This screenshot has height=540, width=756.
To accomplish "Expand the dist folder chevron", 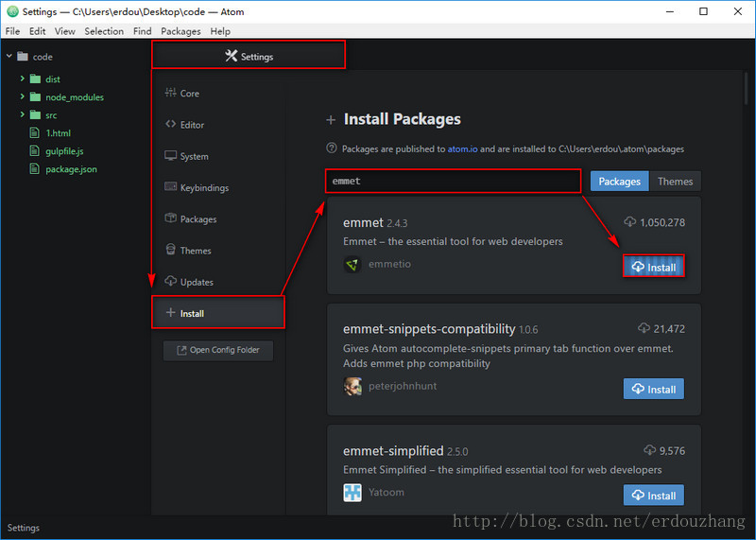I will tap(22, 78).
